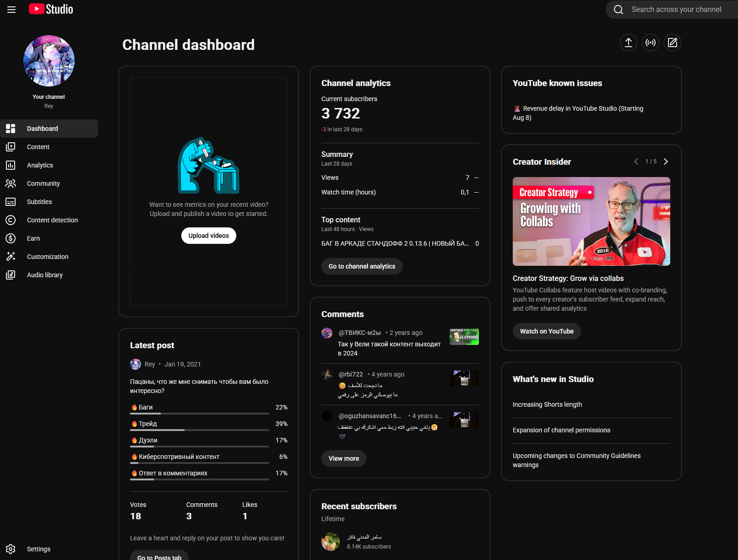Image resolution: width=738 pixels, height=560 pixels.
Task: Open video thumbnail beside @rbi722 comment
Action: pos(464,378)
